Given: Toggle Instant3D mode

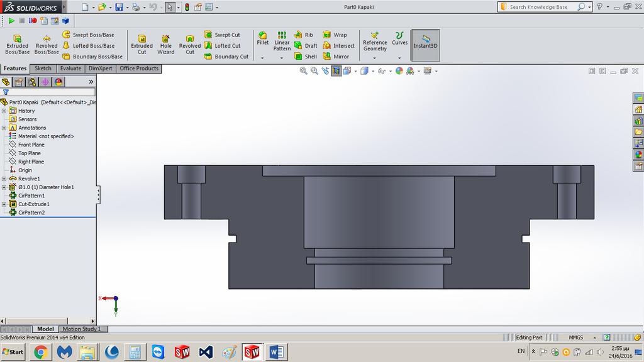Looking at the screenshot, I should 426,45.
